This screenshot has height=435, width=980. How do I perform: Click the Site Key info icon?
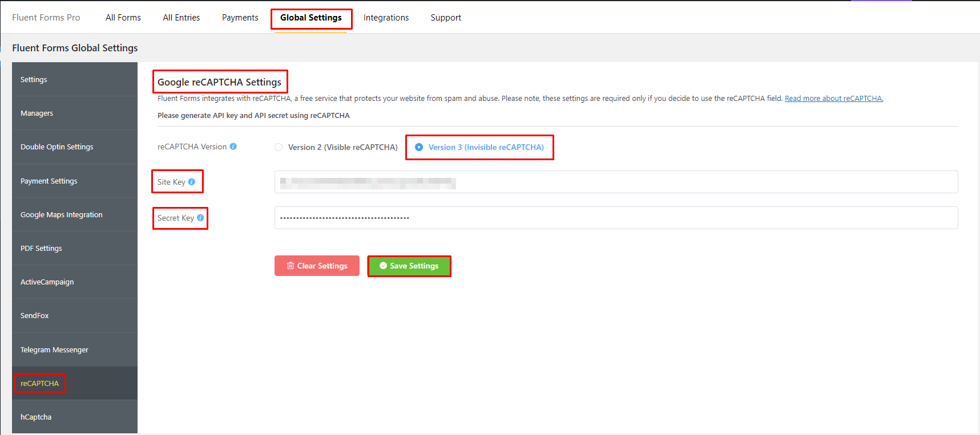click(x=192, y=182)
